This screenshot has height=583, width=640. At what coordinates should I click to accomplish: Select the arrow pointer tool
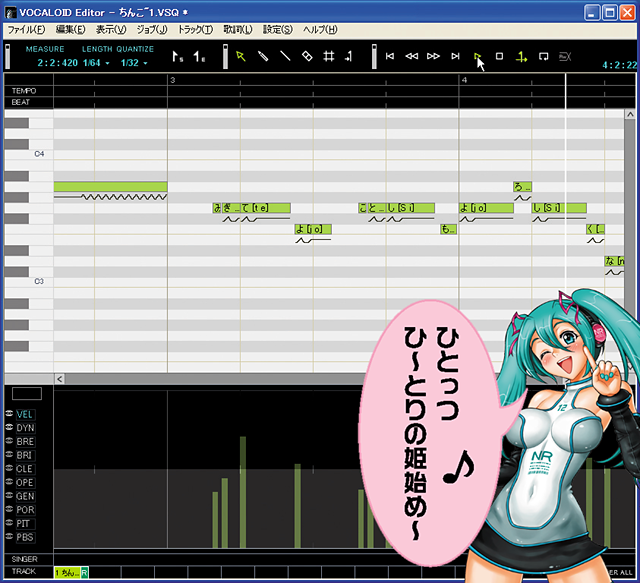tap(240, 56)
